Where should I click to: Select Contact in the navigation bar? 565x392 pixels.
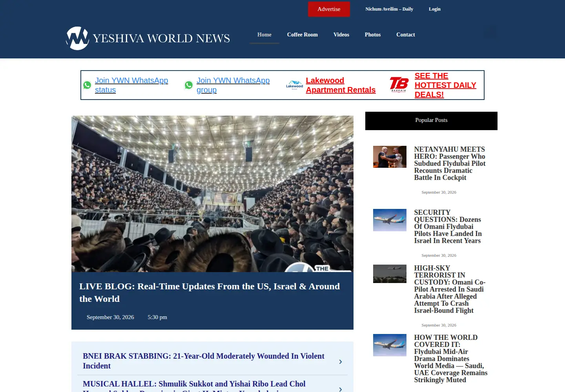pos(406,34)
